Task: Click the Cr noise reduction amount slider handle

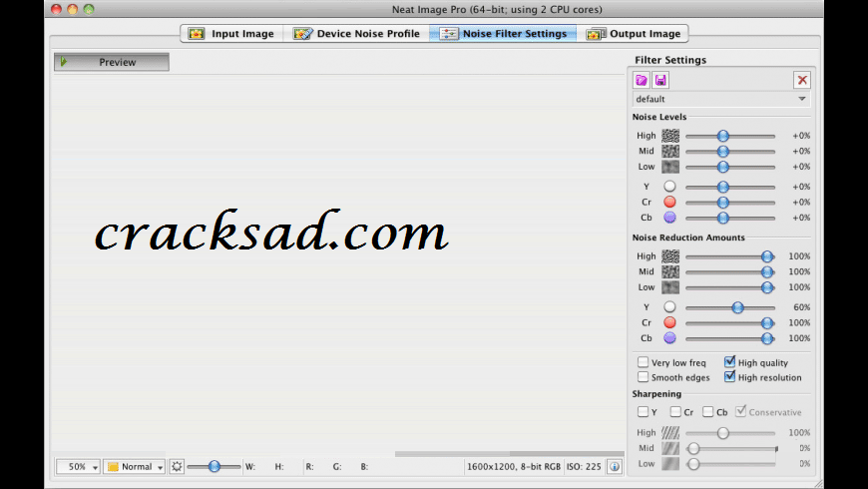Action: (767, 323)
